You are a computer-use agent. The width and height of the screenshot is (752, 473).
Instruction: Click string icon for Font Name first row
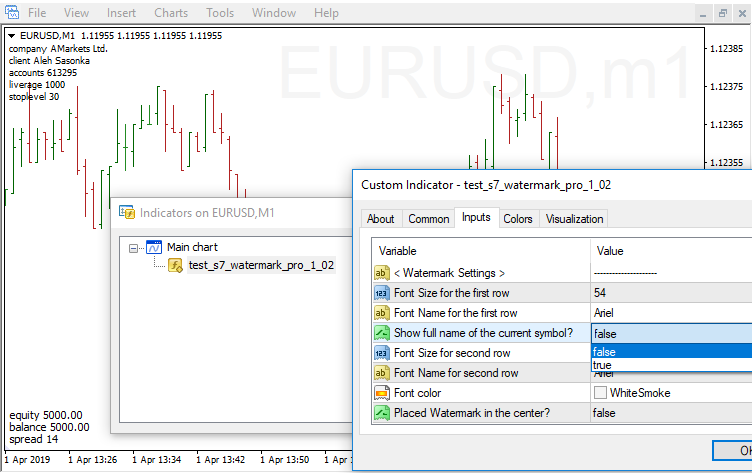(x=382, y=313)
